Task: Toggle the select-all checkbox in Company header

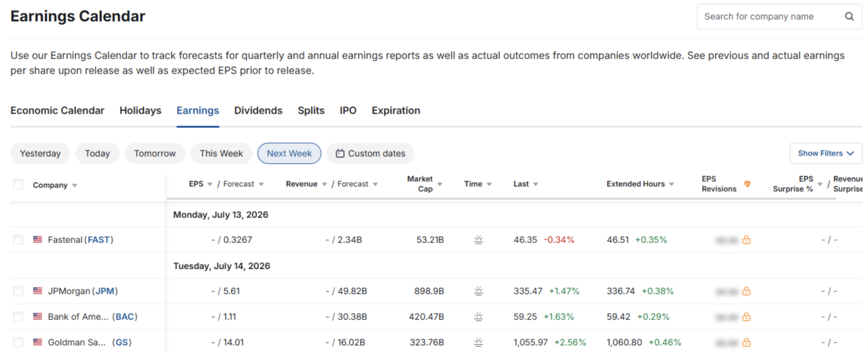Action: pyautogui.click(x=18, y=184)
